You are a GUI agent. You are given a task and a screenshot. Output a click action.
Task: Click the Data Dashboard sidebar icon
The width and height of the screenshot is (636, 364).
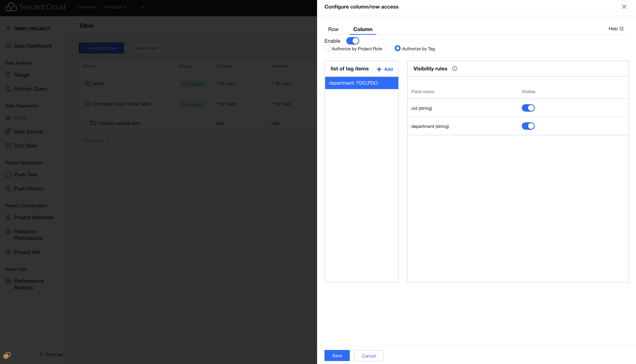click(x=8, y=46)
